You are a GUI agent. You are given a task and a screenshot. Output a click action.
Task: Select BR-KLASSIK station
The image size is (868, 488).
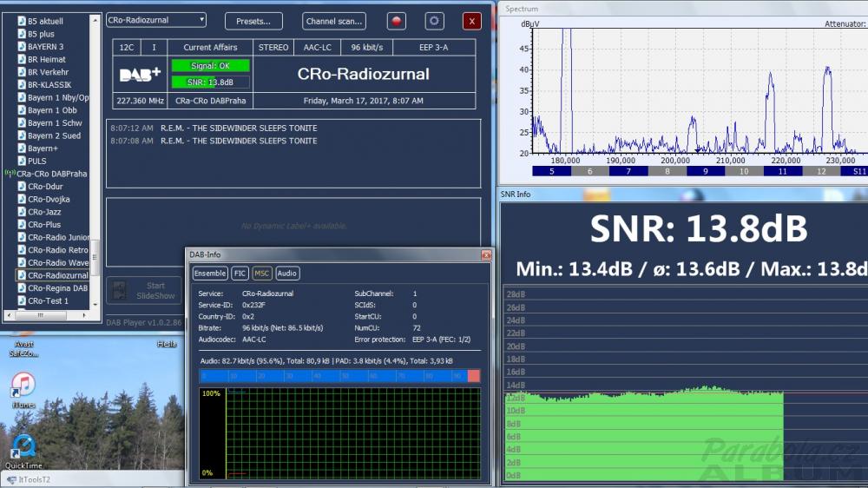49,85
